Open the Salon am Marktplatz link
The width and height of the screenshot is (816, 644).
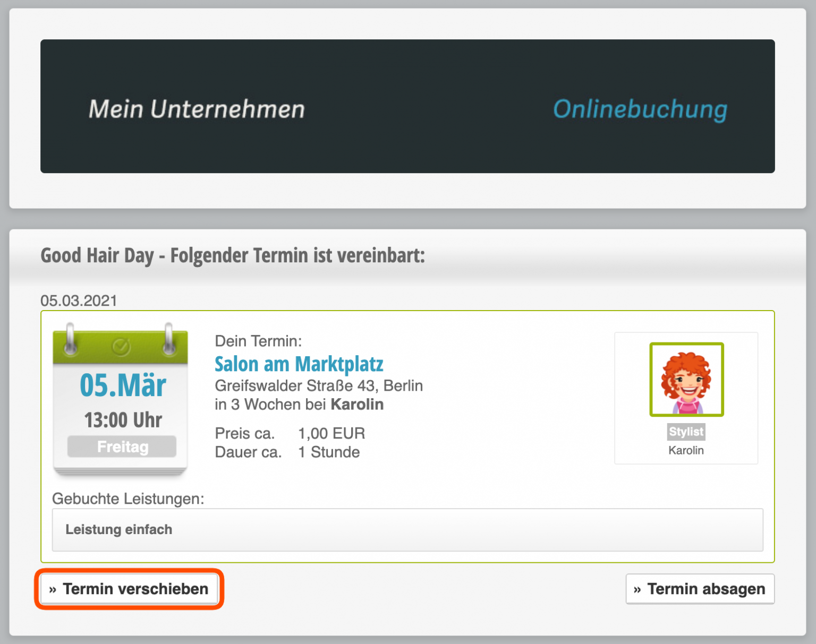click(x=299, y=364)
